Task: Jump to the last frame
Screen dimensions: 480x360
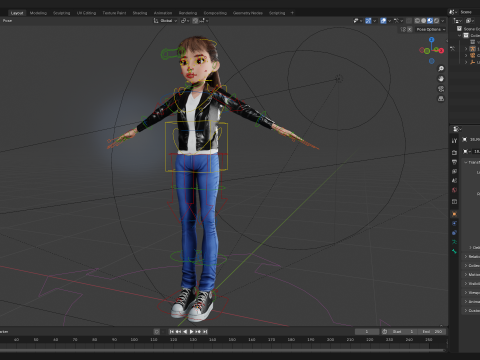Action: (205, 332)
